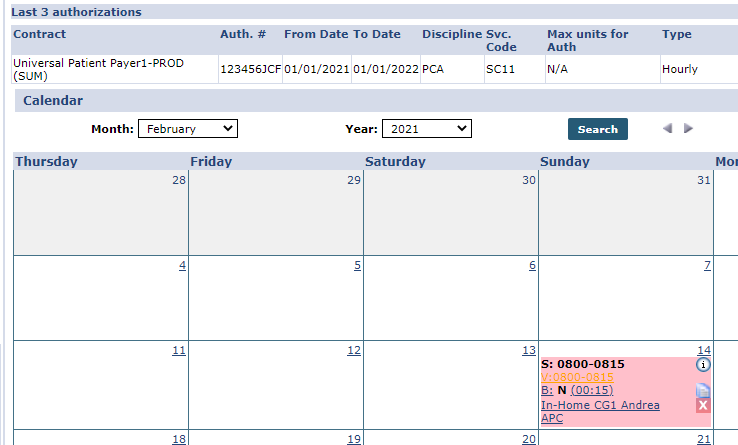738x445 pixels.
Task: Select day 7 on Sunday
Action: pyautogui.click(x=707, y=266)
